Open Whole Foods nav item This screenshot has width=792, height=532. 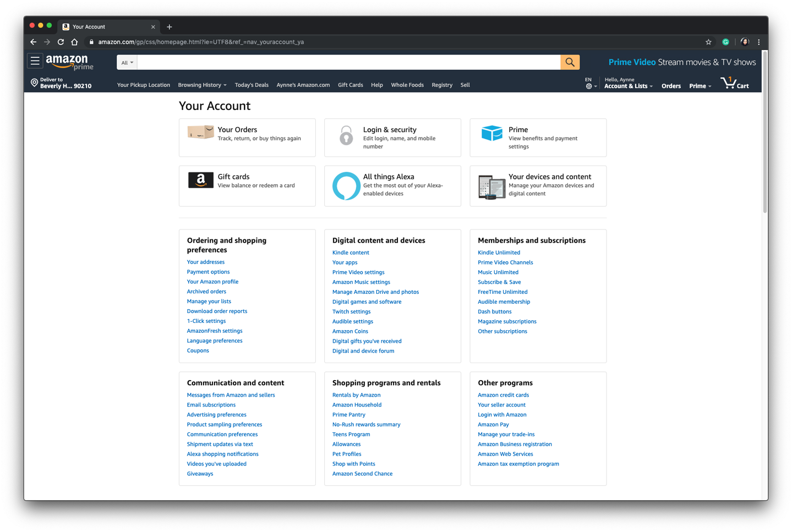(x=407, y=85)
